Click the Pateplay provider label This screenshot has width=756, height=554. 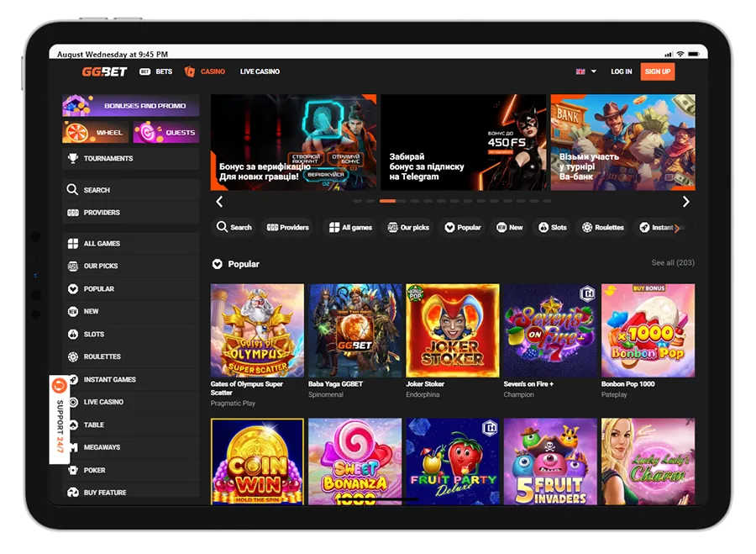pos(614,395)
